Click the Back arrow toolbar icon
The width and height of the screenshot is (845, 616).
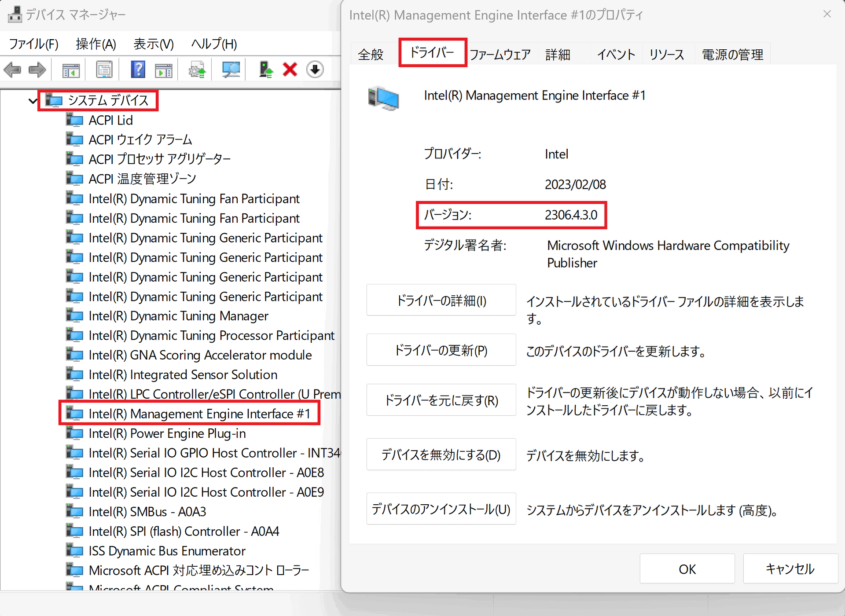tap(12, 70)
